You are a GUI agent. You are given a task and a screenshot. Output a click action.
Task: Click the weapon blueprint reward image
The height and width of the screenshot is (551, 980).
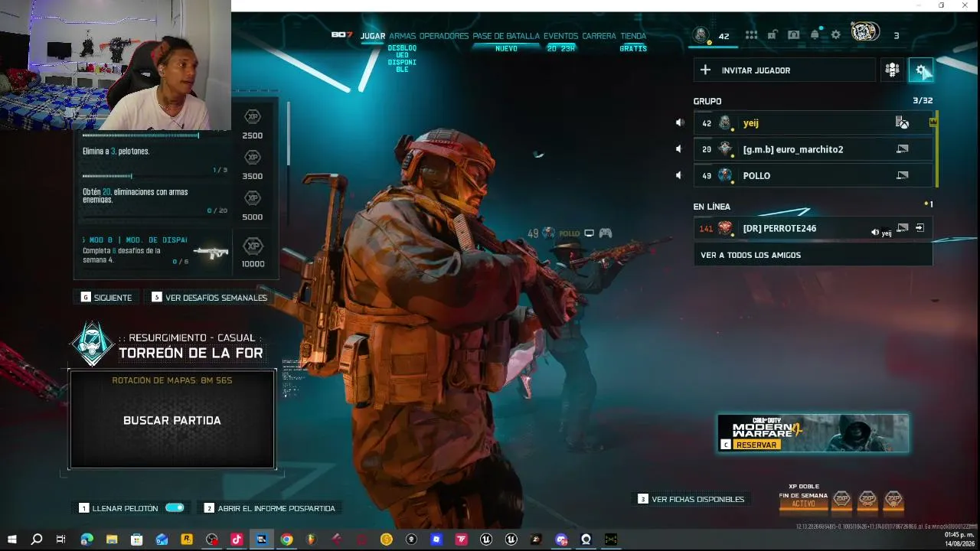coord(211,252)
